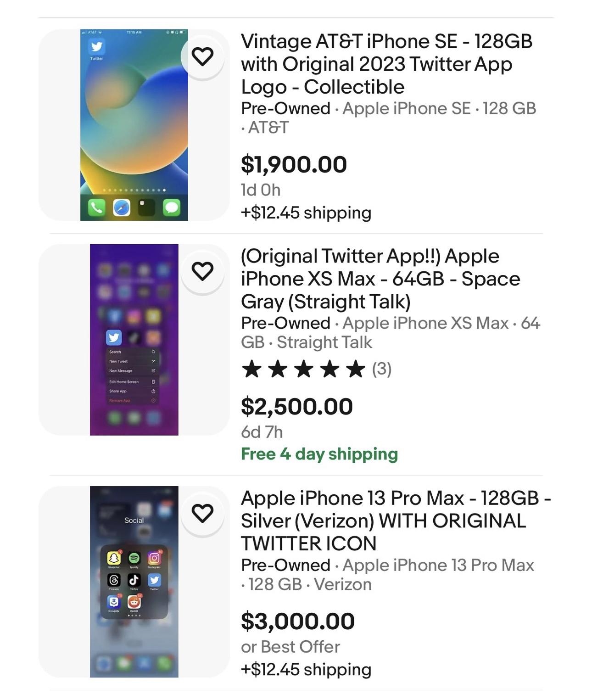Click the $1,900.00 price
Viewport: 592px width, 700px height.
(294, 164)
